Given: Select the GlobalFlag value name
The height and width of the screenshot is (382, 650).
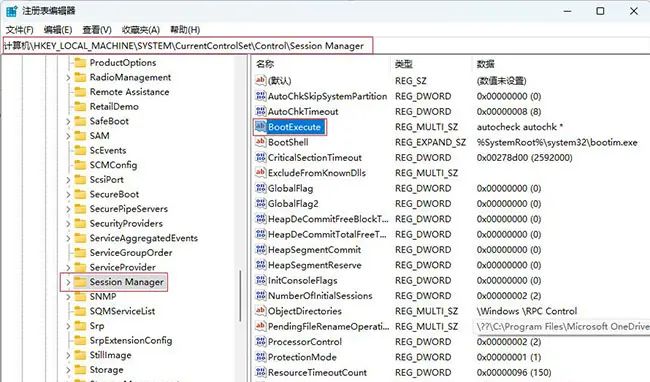Looking at the screenshot, I should tap(290, 189).
